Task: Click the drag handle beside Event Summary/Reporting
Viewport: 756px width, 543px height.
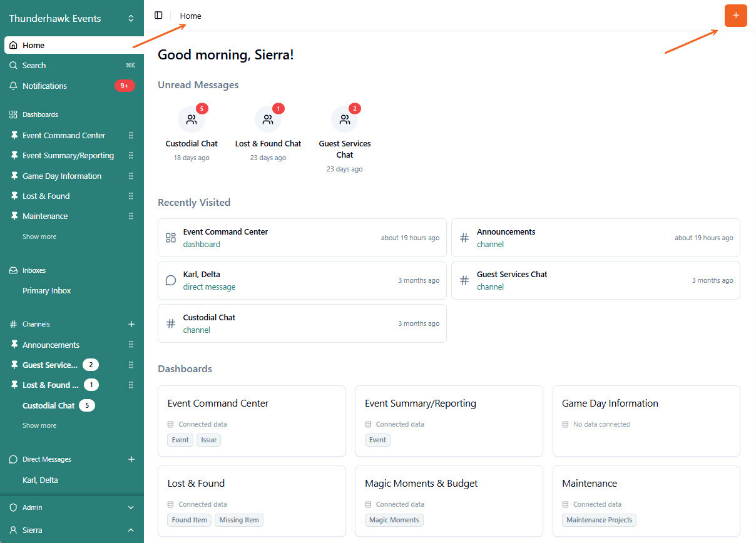Action: click(131, 155)
